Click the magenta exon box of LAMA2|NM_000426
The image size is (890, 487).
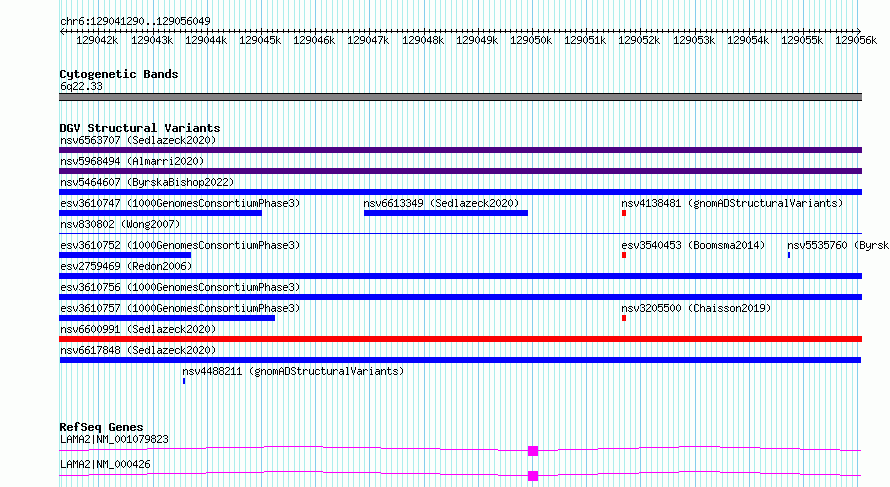[532, 476]
